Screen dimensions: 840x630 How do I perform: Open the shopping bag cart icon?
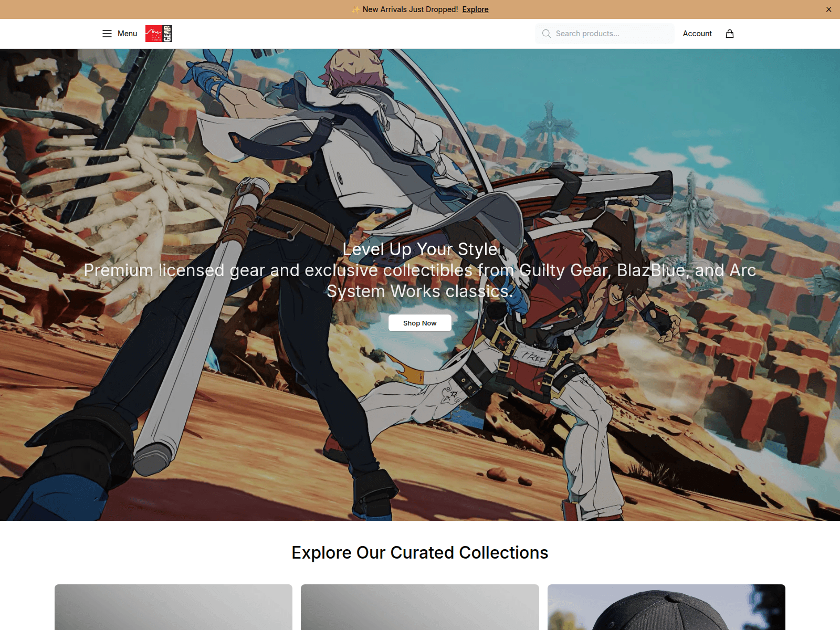tap(730, 34)
